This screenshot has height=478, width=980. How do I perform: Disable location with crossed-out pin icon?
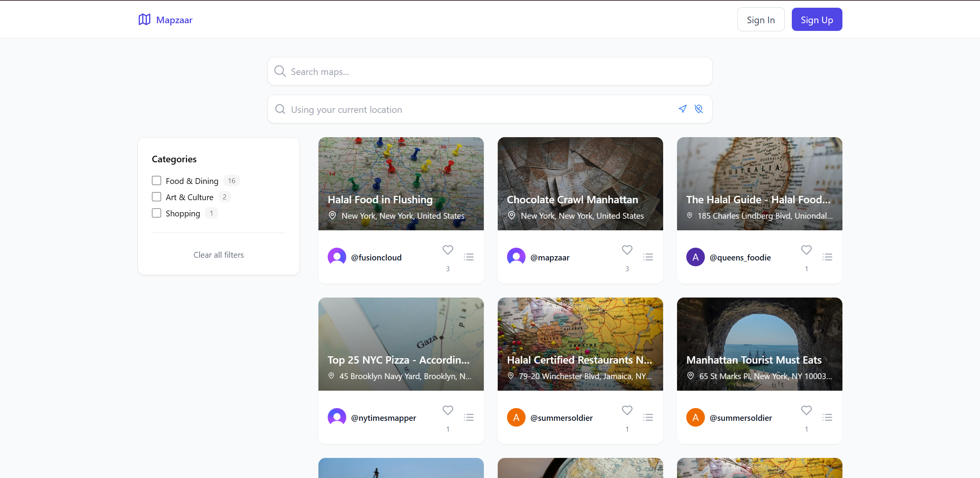(x=699, y=109)
